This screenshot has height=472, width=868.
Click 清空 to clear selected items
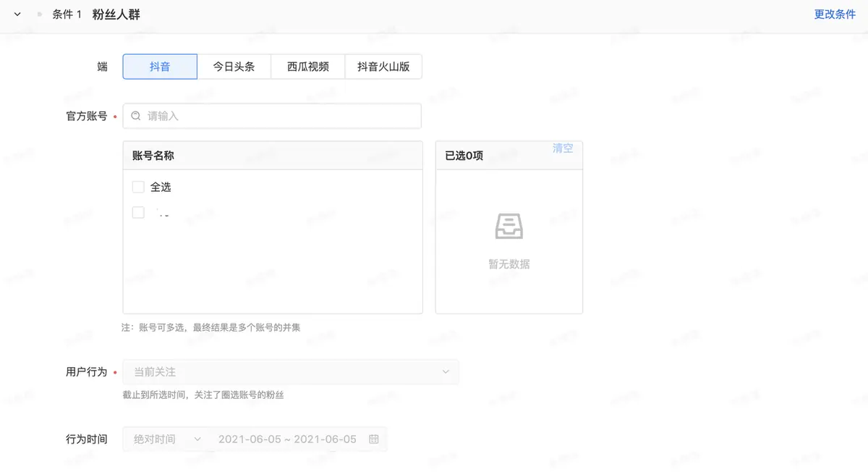[x=563, y=148]
